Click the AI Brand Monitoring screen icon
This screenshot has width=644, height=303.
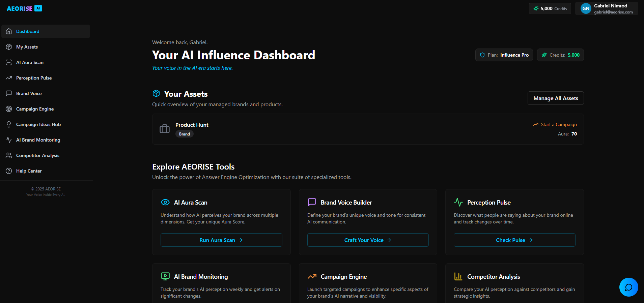(165, 277)
